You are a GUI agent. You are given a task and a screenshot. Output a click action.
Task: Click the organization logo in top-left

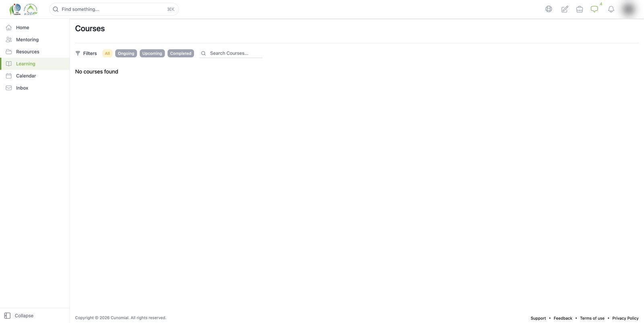[x=23, y=9]
